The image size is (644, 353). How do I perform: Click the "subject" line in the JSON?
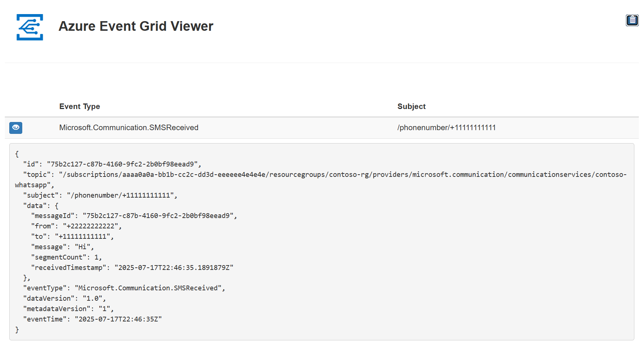tap(100, 195)
